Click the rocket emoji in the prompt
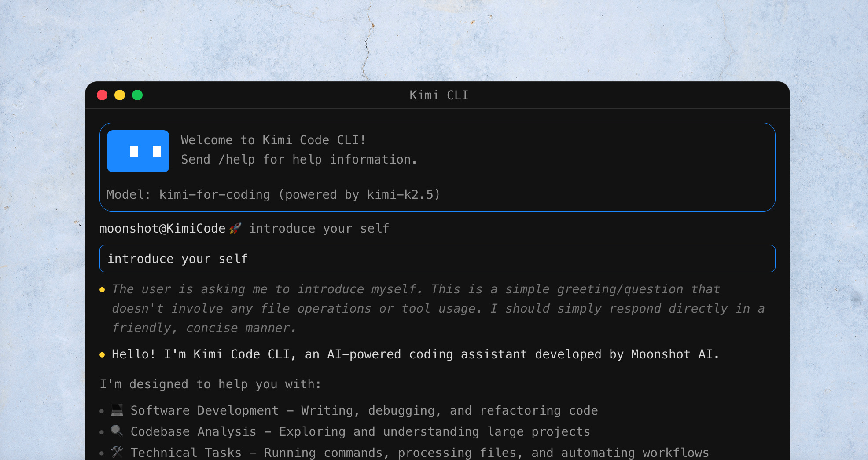868x460 pixels. click(x=235, y=228)
